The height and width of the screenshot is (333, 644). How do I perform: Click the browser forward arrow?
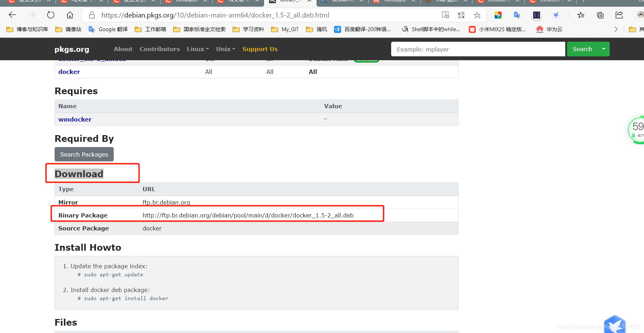tap(31, 15)
